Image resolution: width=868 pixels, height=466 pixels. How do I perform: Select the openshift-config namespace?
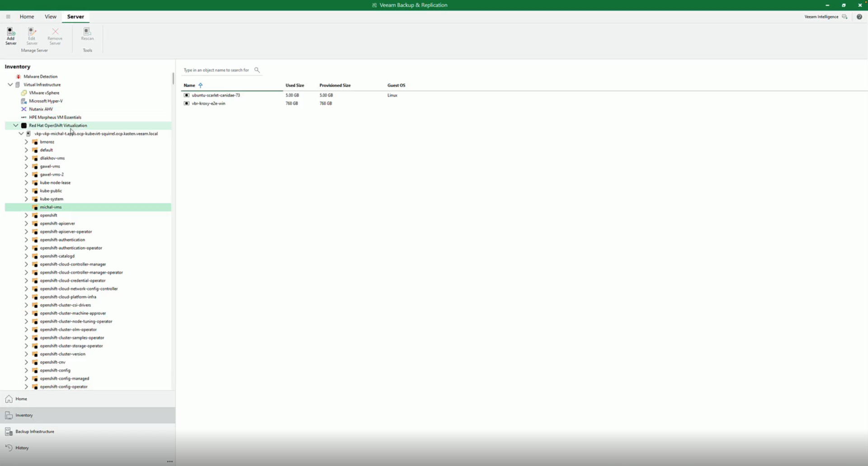pyautogui.click(x=55, y=371)
